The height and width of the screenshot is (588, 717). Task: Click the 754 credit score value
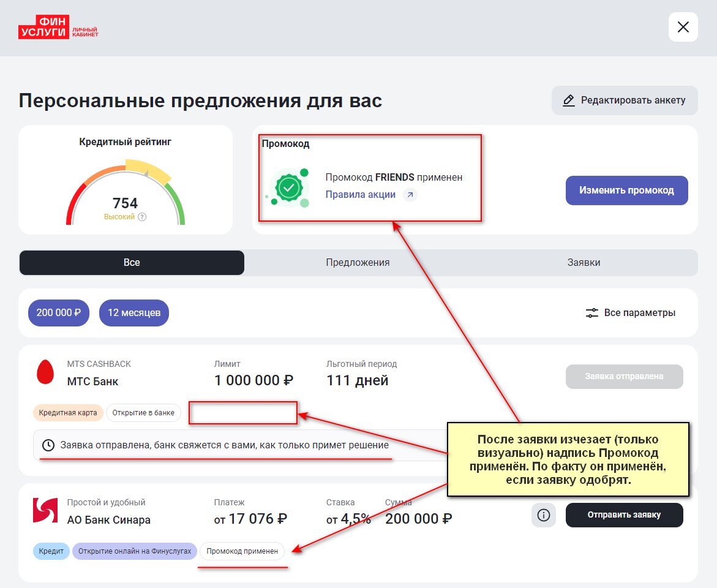tap(126, 203)
